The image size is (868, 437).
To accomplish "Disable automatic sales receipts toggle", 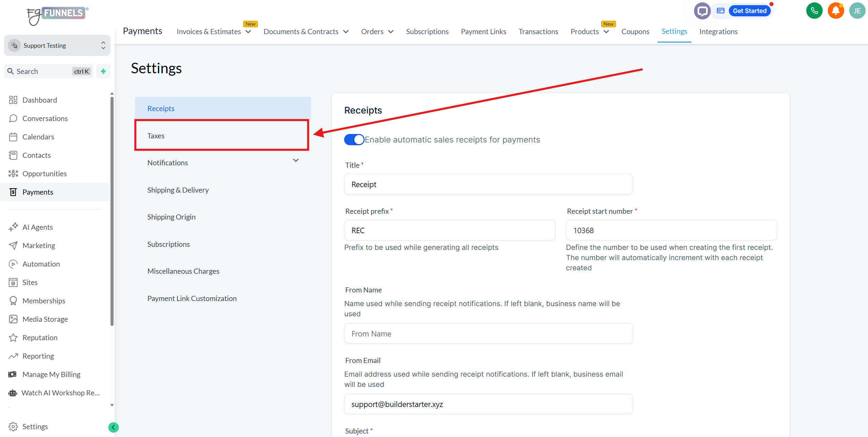I will coord(354,139).
